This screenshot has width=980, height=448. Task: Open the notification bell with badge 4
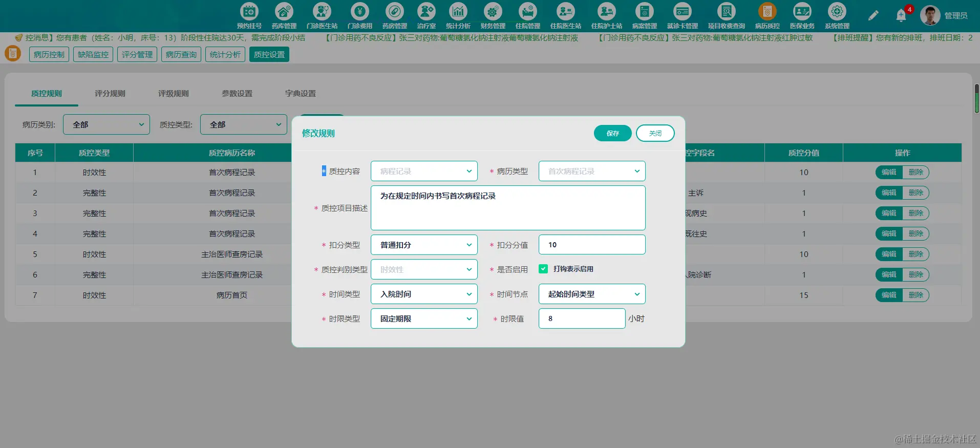902,15
